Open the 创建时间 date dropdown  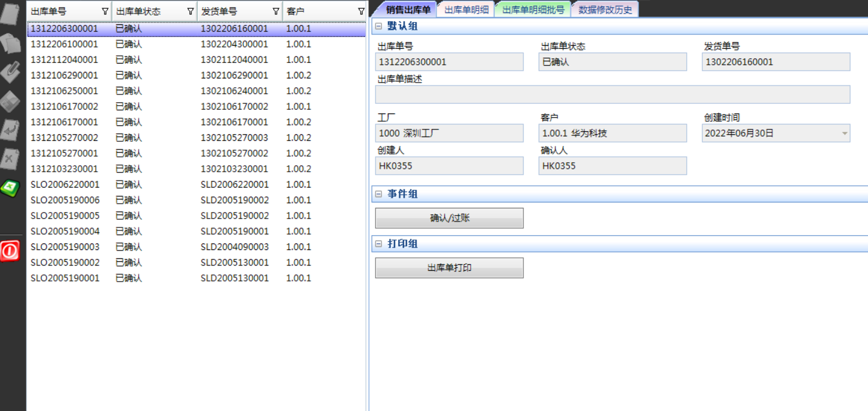click(x=844, y=134)
